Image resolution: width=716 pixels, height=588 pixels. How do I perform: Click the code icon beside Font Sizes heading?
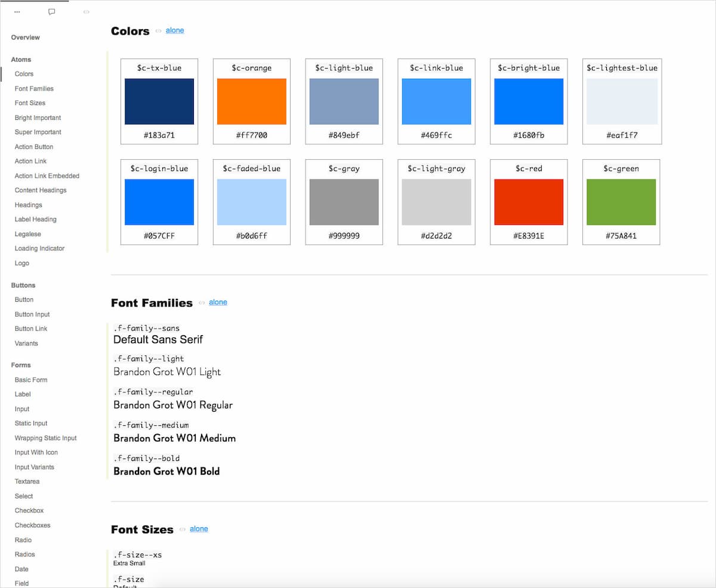click(x=183, y=530)
